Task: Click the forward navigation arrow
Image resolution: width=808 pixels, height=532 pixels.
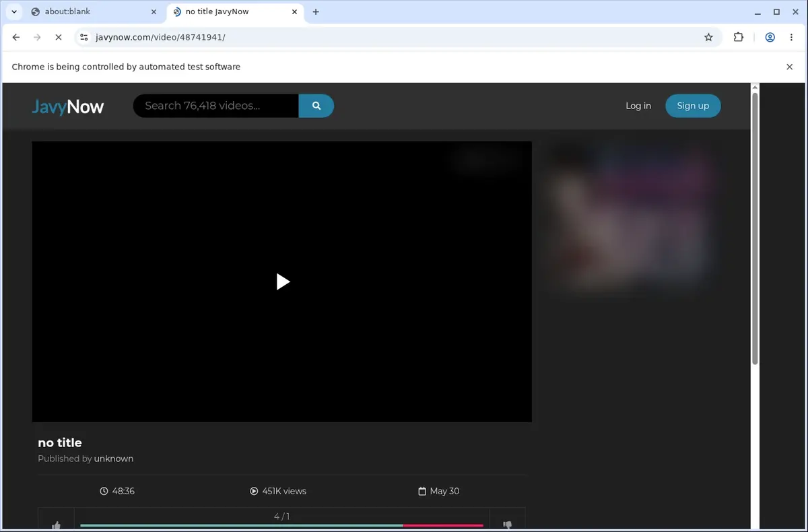Action: tap(37, 38)
